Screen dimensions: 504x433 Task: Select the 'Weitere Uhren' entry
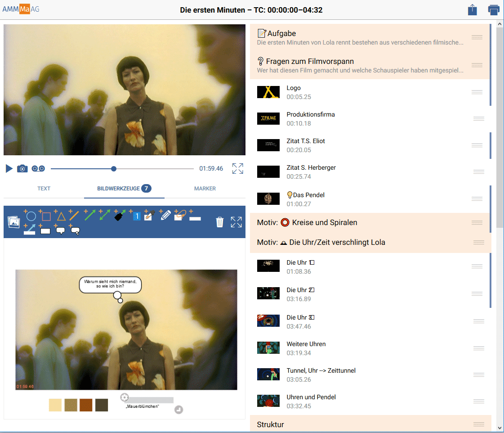coord(370,348)
